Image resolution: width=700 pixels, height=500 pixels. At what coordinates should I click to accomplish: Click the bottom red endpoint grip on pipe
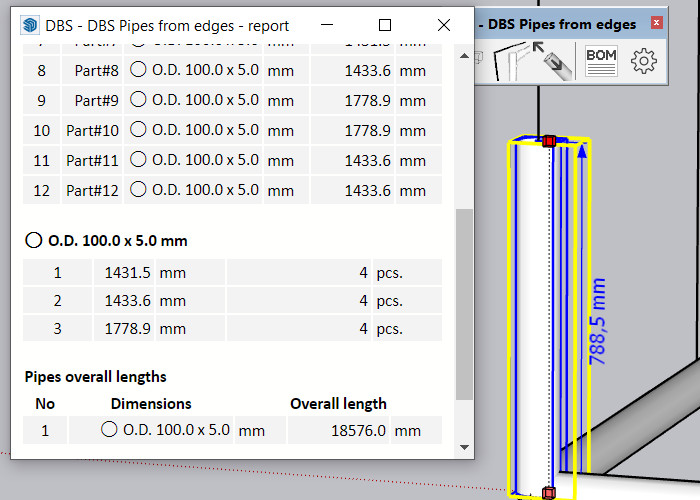548,492
